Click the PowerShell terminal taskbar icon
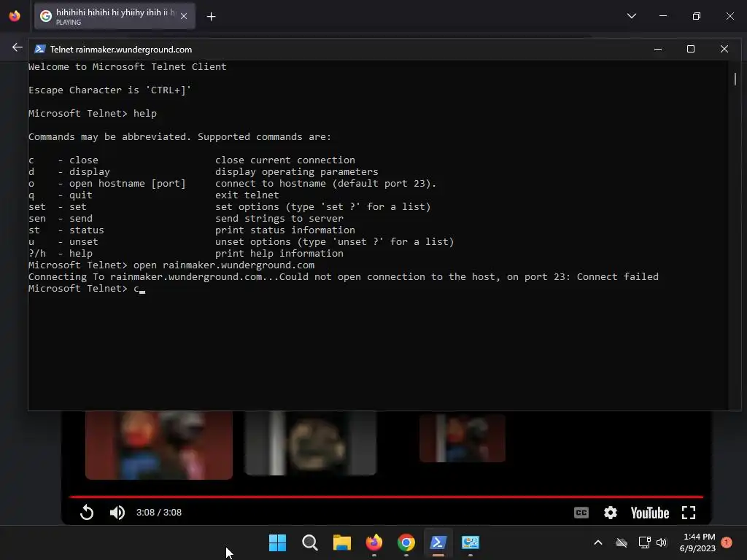747x560 pixels. [438, 542]
